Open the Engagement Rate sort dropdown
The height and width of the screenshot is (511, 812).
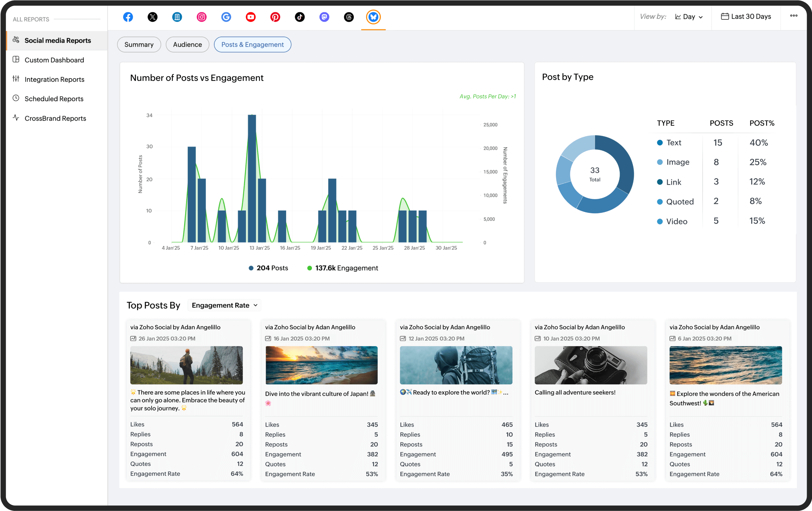(x=224, y=305)
